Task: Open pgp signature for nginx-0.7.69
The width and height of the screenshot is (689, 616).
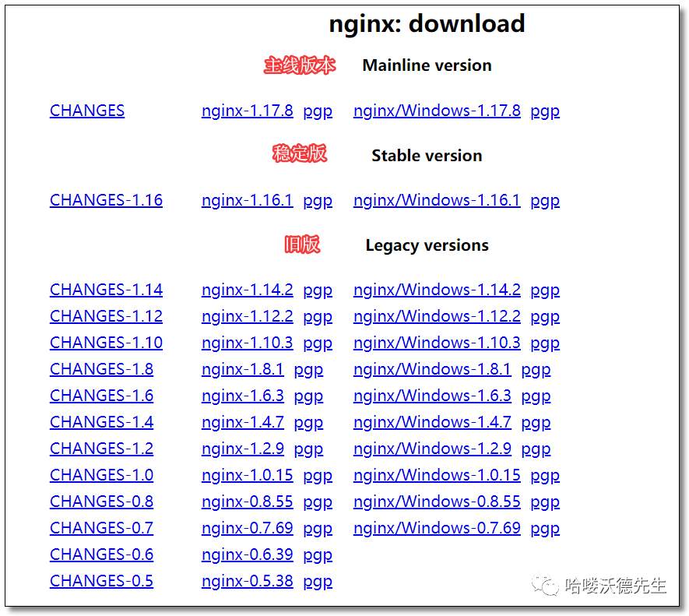Action: [318, 530]
